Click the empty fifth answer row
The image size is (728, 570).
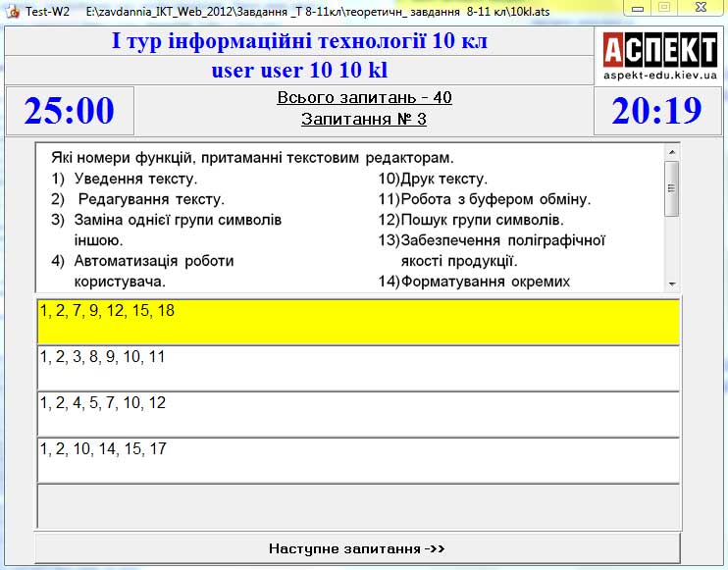pos(358,506)
